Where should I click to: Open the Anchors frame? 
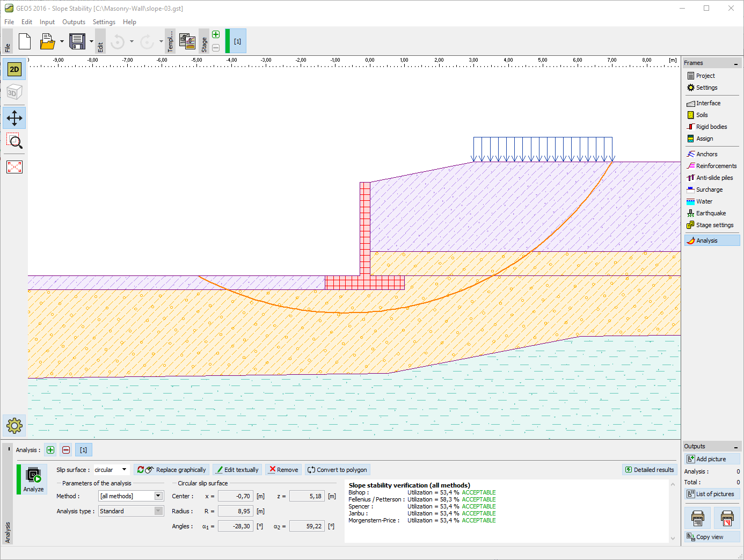pos(706,154)
